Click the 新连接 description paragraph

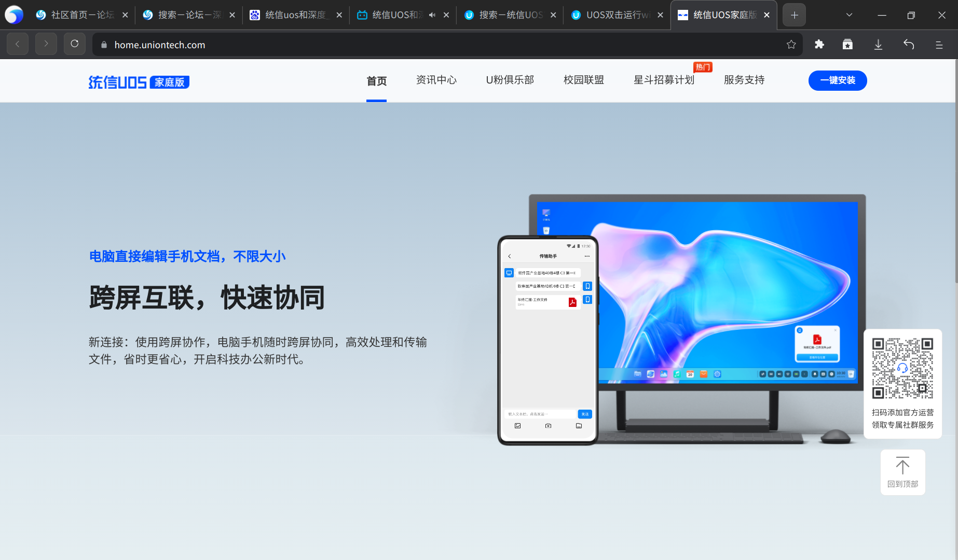[258, 351]
